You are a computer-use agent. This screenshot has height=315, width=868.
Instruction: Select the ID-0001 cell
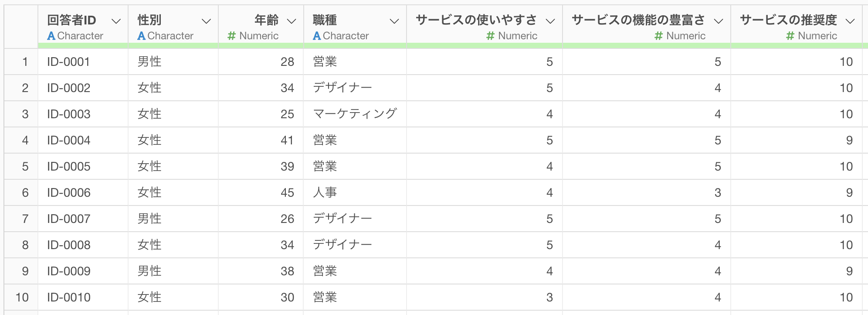(x=83, y=62)
